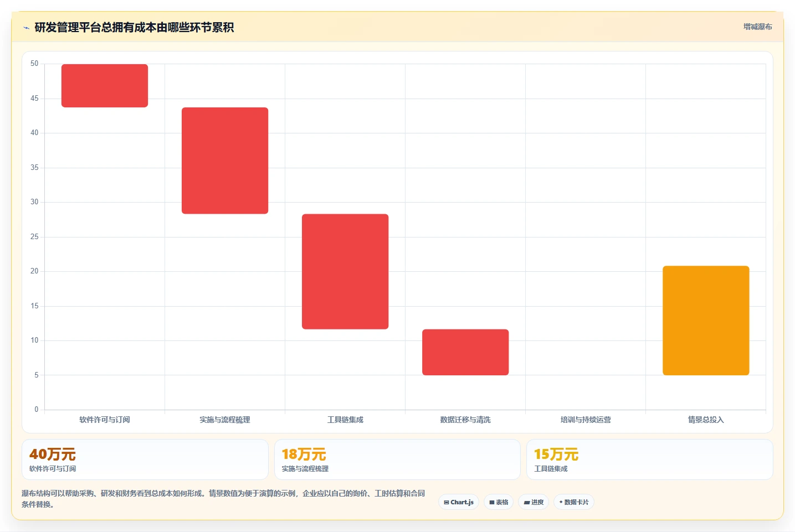Click the x-axis label 数据迁移与清洗
Viewport: 795px width, 532px height.
click(x=465, y=420)
